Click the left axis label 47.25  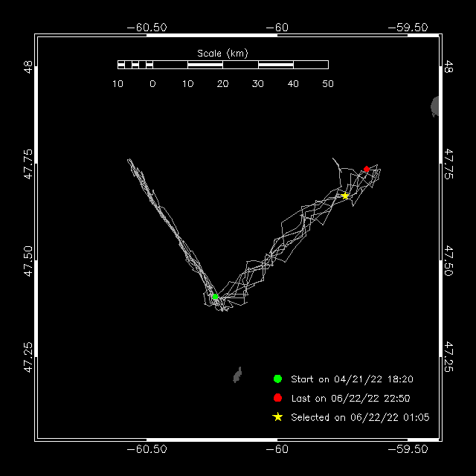(x=28, y=356)
